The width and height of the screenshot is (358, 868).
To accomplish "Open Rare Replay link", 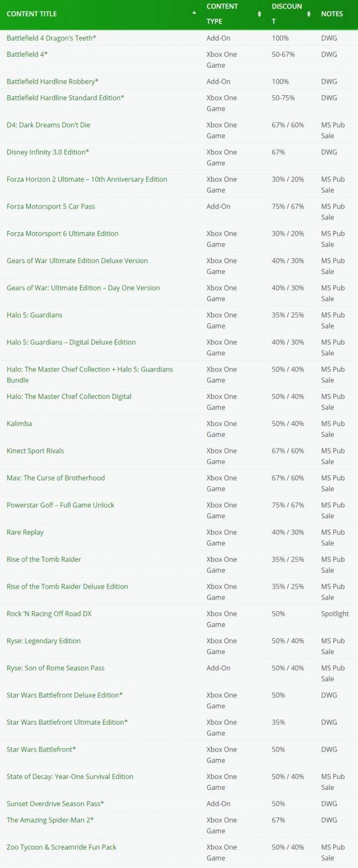I will (x=25, y=532).
